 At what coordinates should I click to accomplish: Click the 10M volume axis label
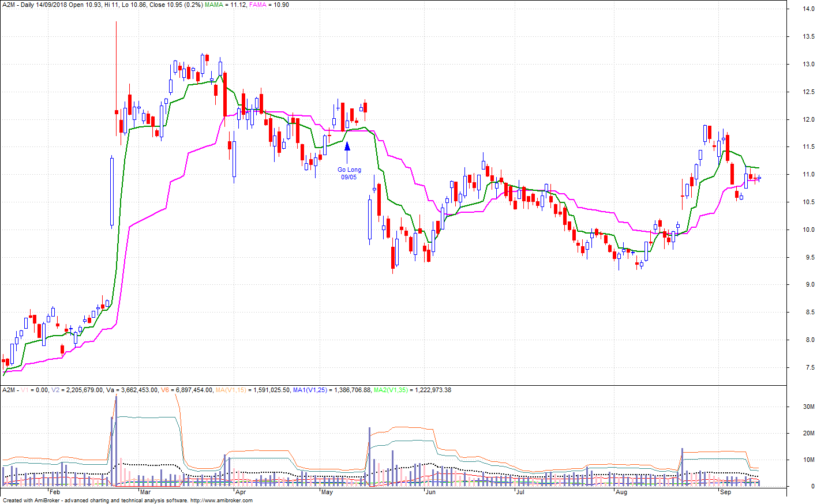pyautogui.click(x=808, y=460)
